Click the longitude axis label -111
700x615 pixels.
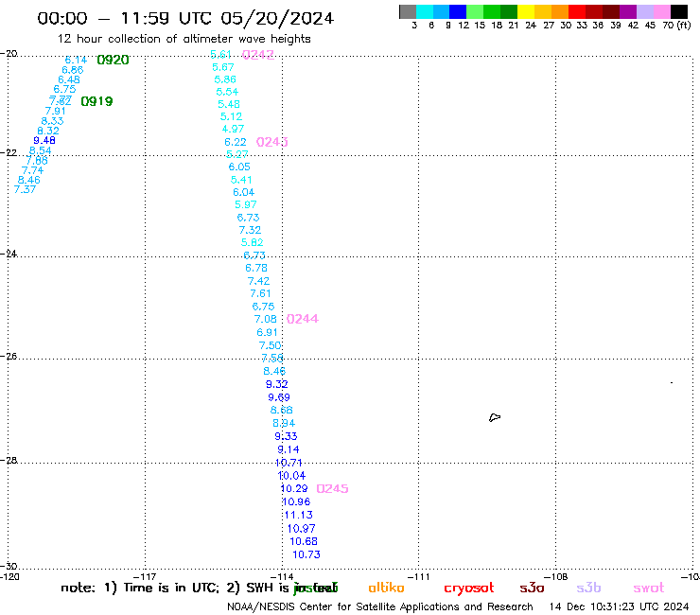[419, 576]
